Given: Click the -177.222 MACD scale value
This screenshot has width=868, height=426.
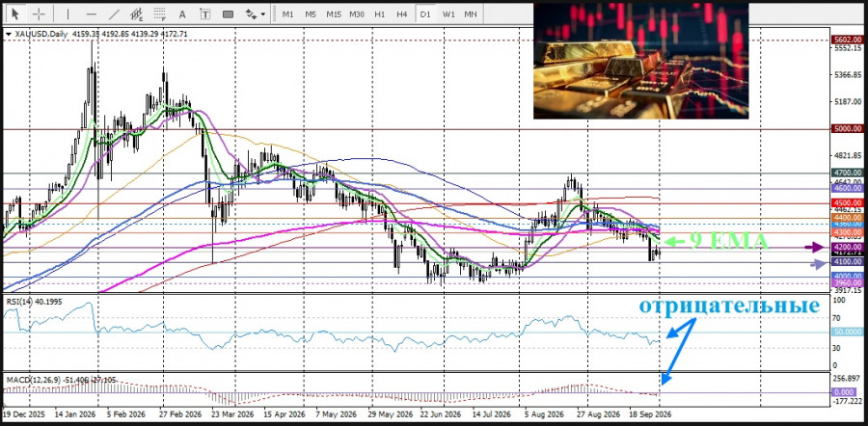Looking at the screenshot, I should pyautogui.click(x=848, y=401).
